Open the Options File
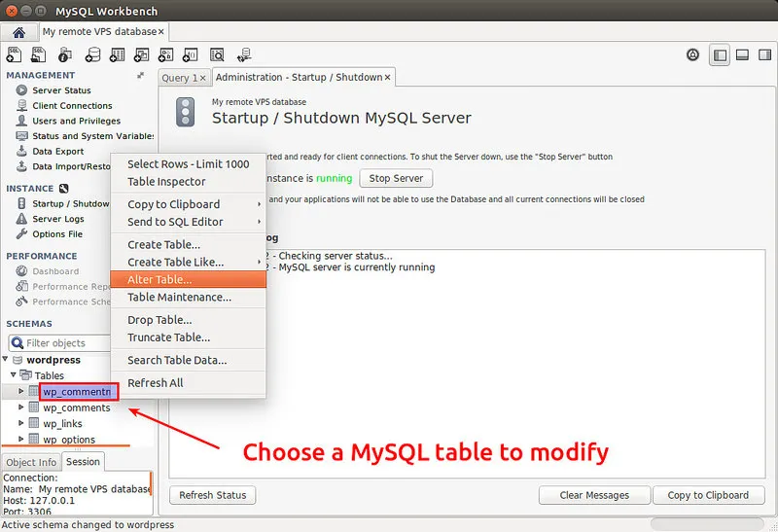 coord(57,233)
